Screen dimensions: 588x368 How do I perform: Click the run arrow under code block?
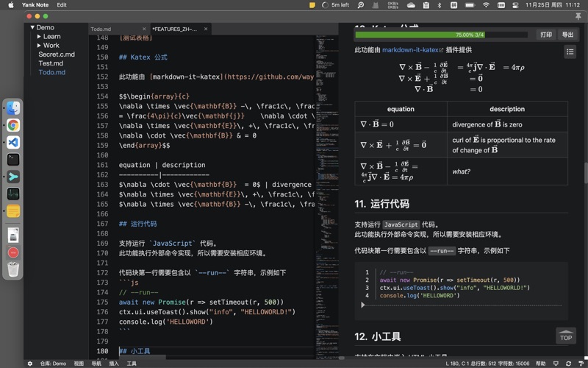362,305
